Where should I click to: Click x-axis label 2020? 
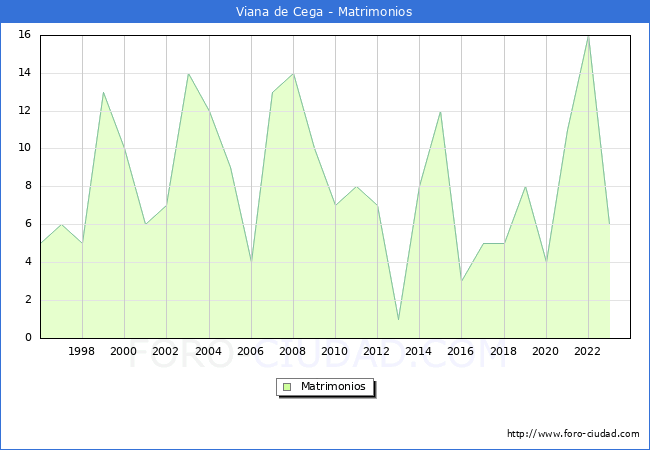click(x=546, y=351)
